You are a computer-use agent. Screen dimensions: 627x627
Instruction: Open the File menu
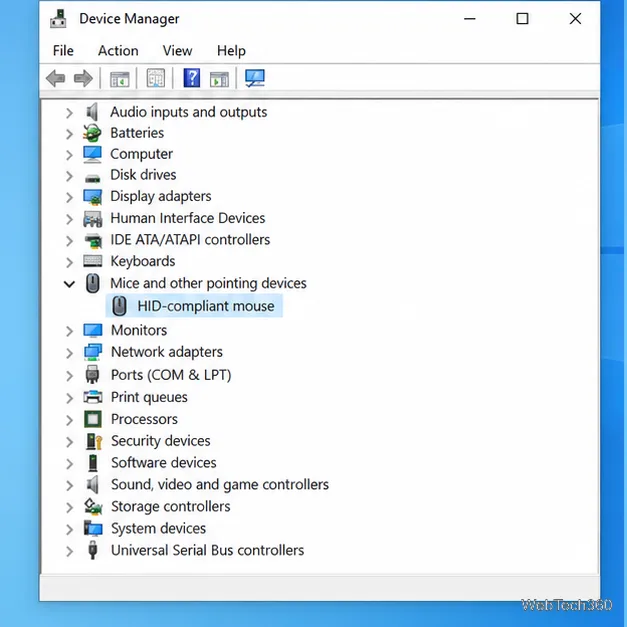tap(63, 51)
